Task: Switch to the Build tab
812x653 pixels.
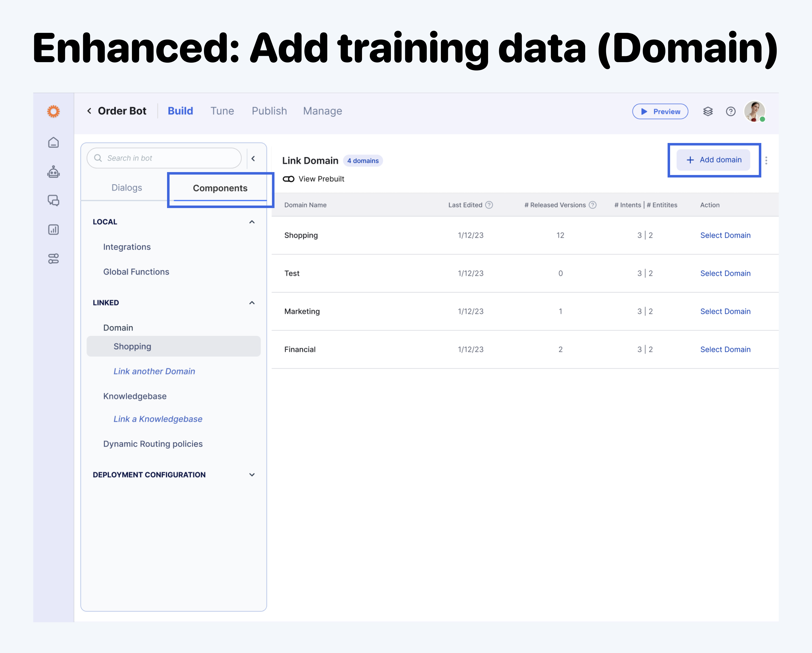Action: click(180, 111)
